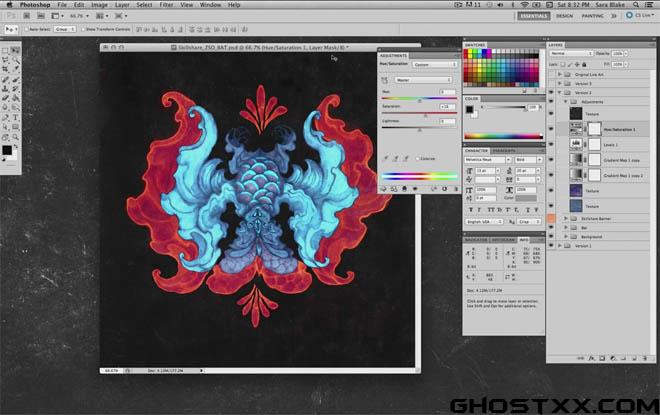The image size is (660, 415).
Task: Switch to the Navigator tab
Action: click(x=476, y=240)
